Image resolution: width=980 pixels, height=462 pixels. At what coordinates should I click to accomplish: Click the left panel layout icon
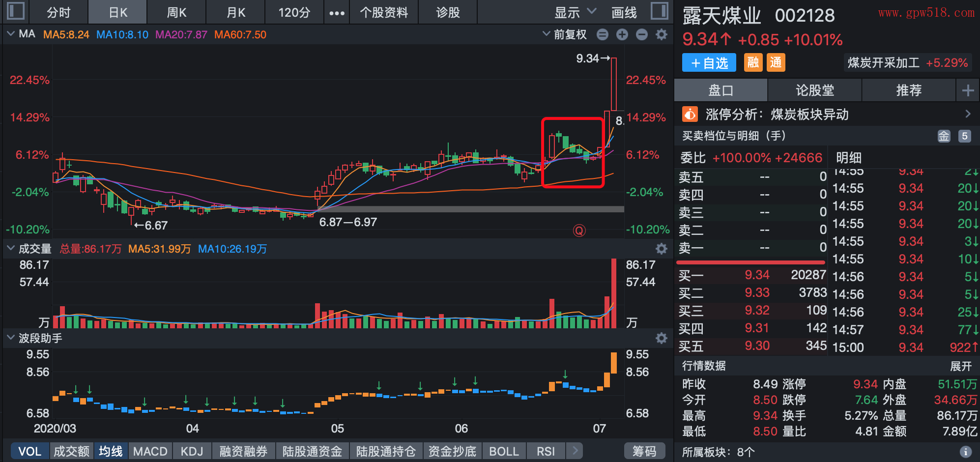click(x=16, y=11)
